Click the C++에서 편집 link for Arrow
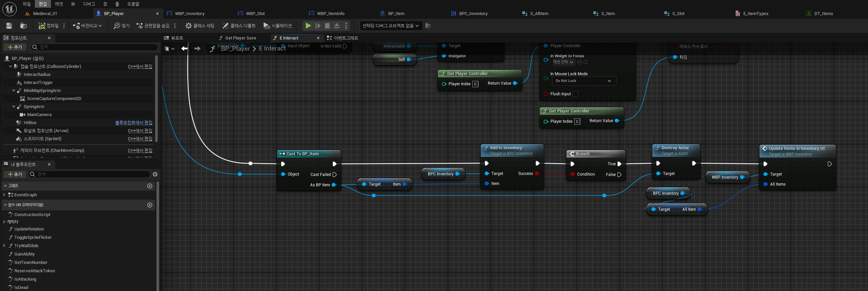The image size is (868, 291). tap(140, 131)
